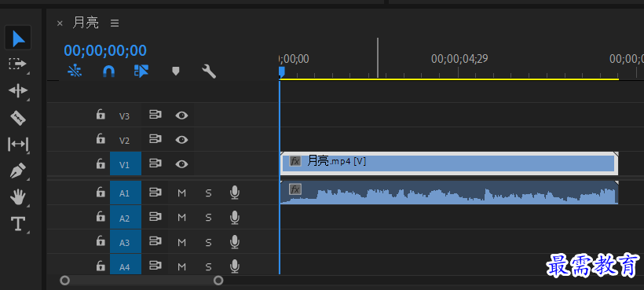Mute track A3
The height and width of the screenshot is (290, 644).
[182, 242]
